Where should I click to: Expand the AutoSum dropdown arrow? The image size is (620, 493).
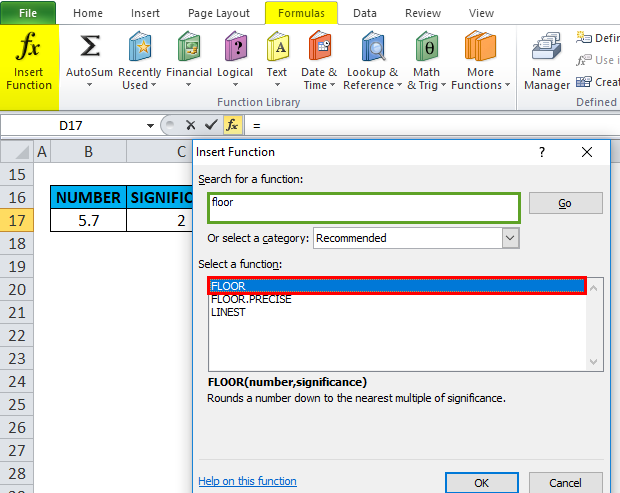point(89,85)
